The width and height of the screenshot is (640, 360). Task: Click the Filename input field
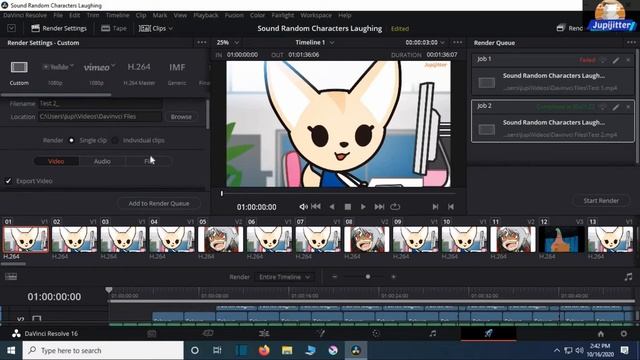click(100, 104)
